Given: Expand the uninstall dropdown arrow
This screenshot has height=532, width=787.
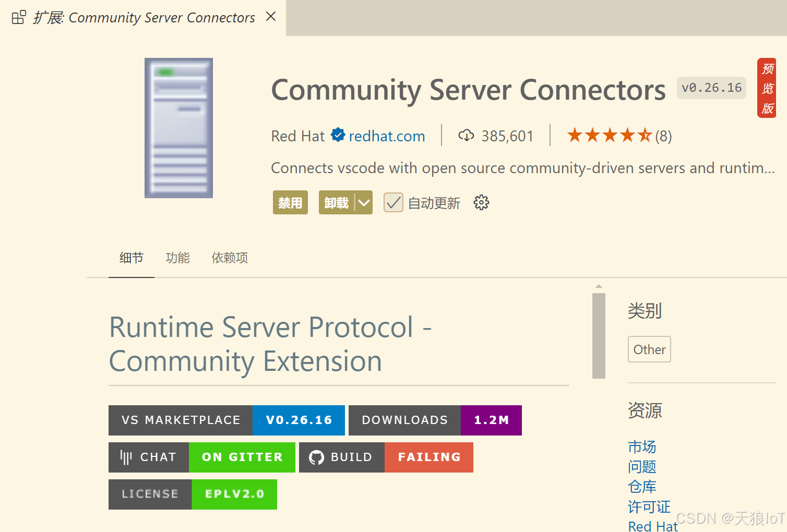Looking at the screenshot, I should (x=364, y=202).
